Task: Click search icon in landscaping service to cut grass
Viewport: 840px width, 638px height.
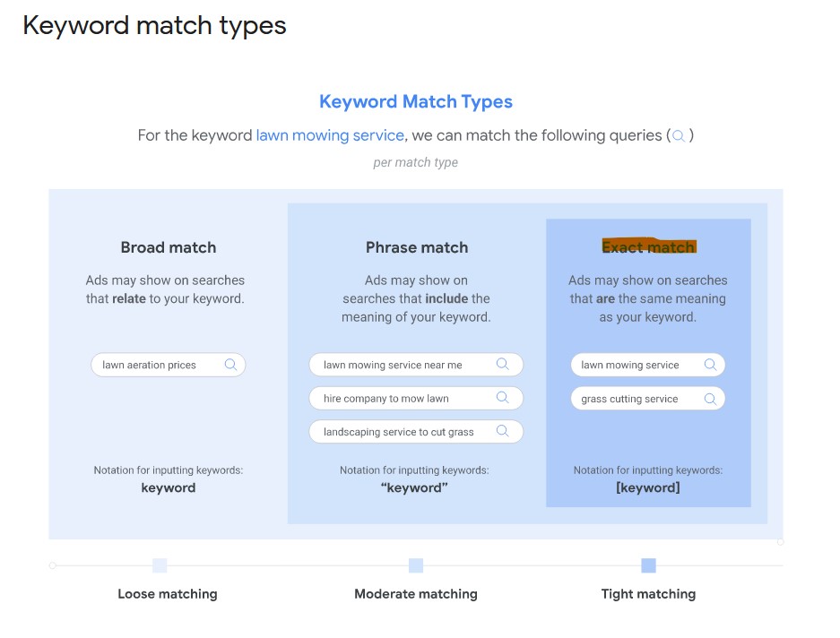Action: tap(503, 431)
